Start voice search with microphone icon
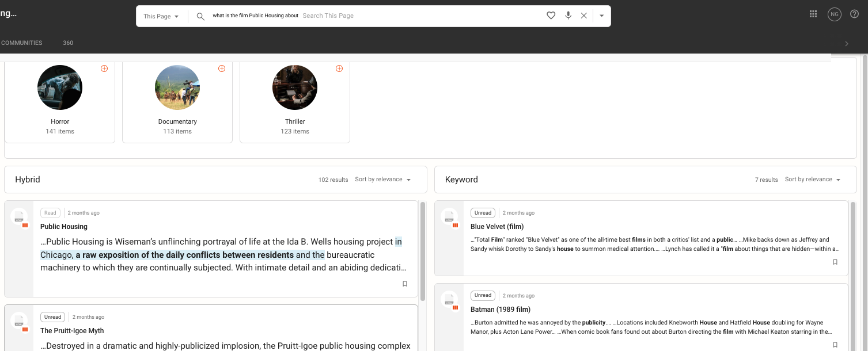 [568, 16]
